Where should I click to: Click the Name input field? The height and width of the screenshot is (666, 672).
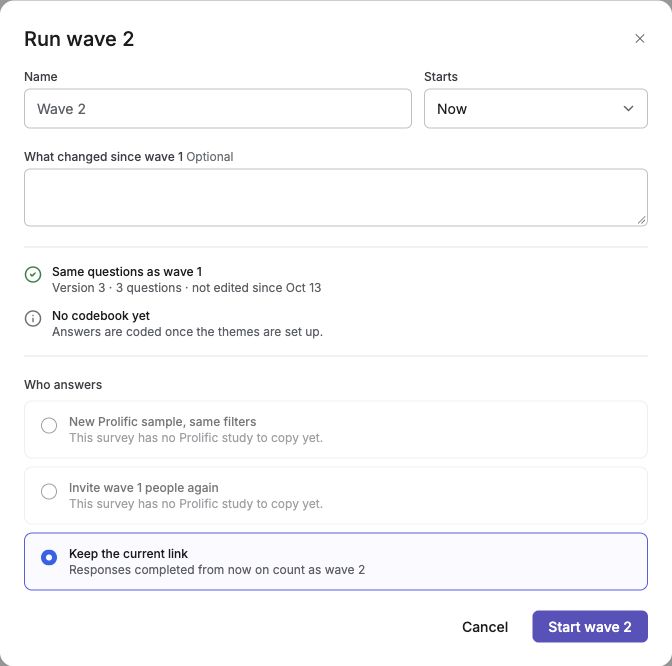click(x=218, y=108)
